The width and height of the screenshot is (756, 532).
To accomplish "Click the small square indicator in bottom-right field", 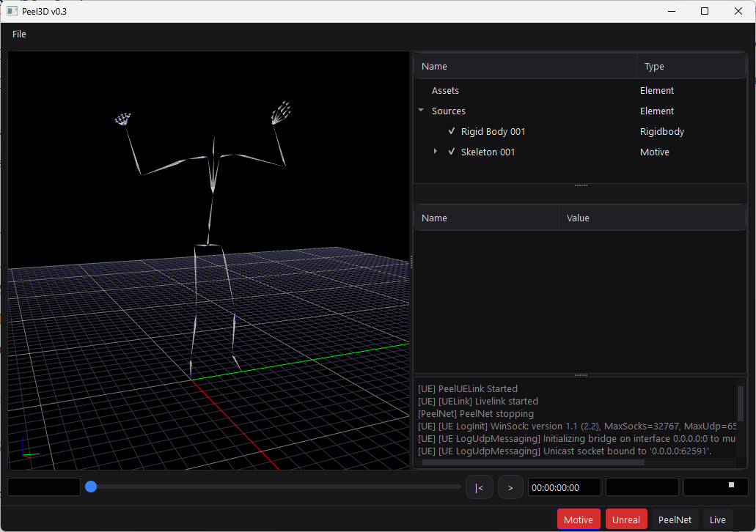I will click(x=730, y=485).
